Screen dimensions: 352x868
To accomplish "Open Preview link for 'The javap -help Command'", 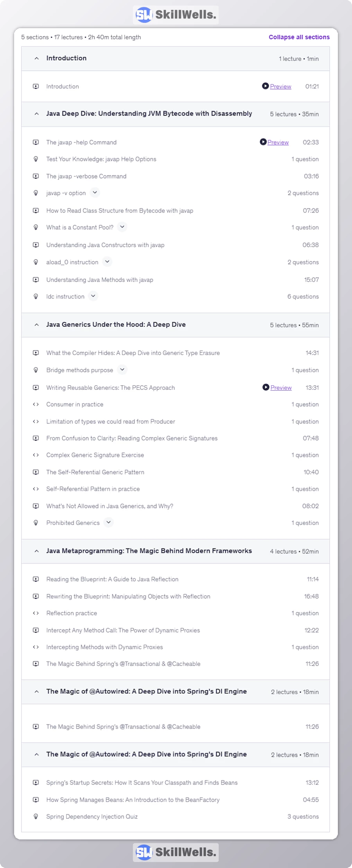I will (x=278, y=143).
